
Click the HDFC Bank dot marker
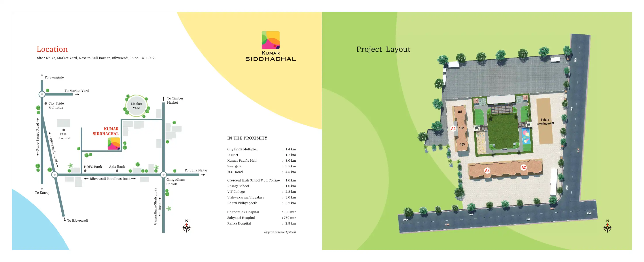85,171
